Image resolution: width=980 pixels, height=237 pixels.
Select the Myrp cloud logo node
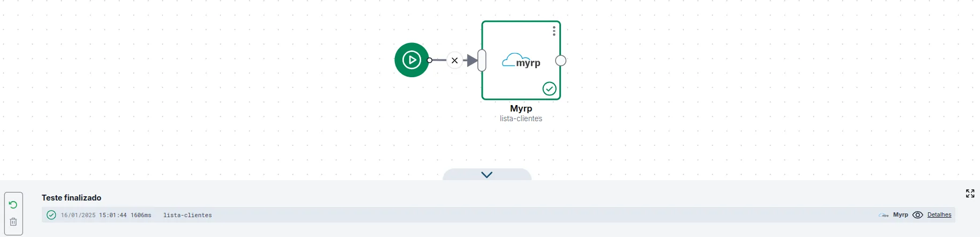521,61
